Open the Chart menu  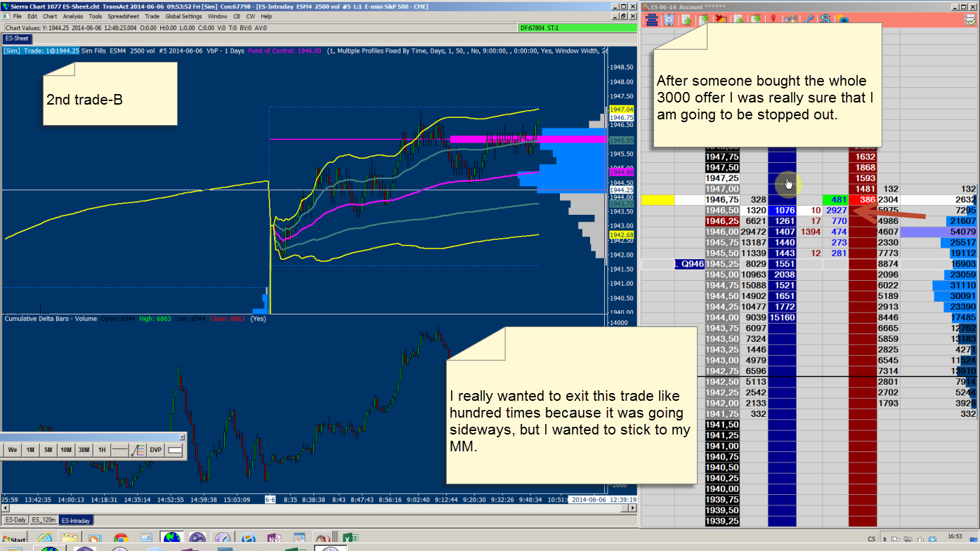click(x=50, y=16)
